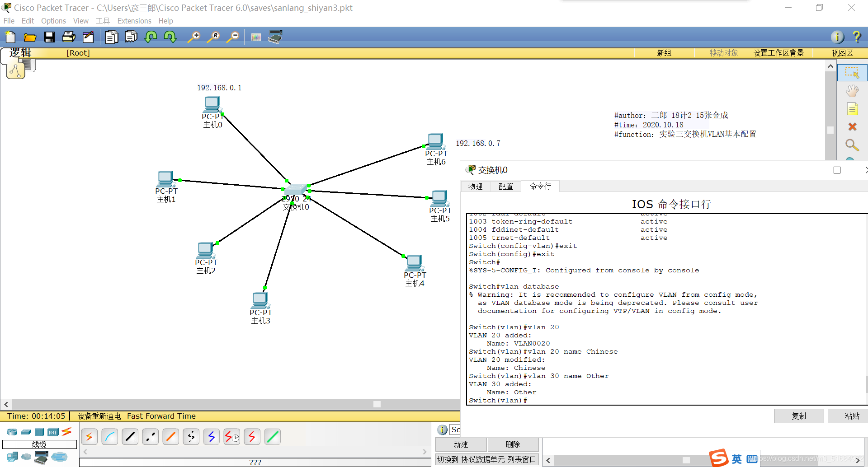Image resolution: width=868 pixels, height=467 pixels.
Task: Open the Extensions menu
Action: [x=134, y=21]
